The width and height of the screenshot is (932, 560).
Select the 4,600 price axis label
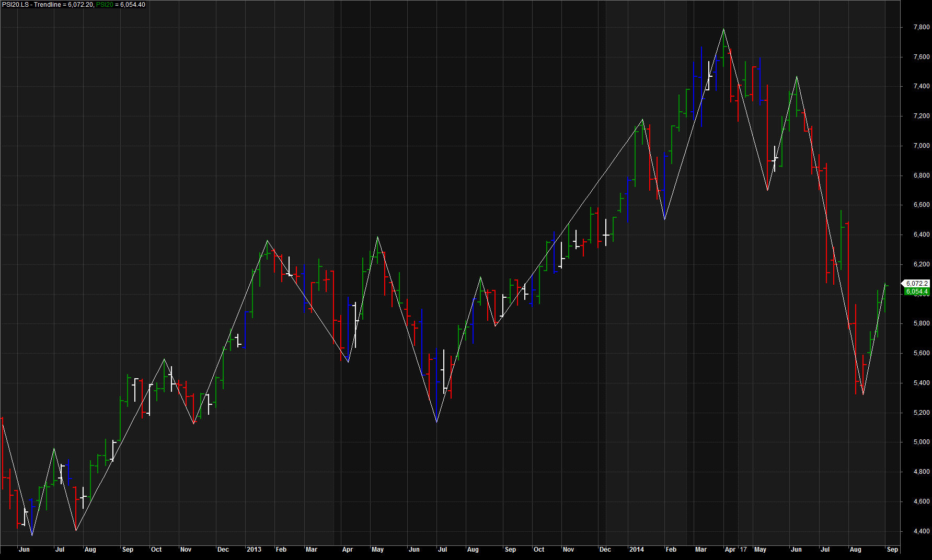[x=922, y=501]
